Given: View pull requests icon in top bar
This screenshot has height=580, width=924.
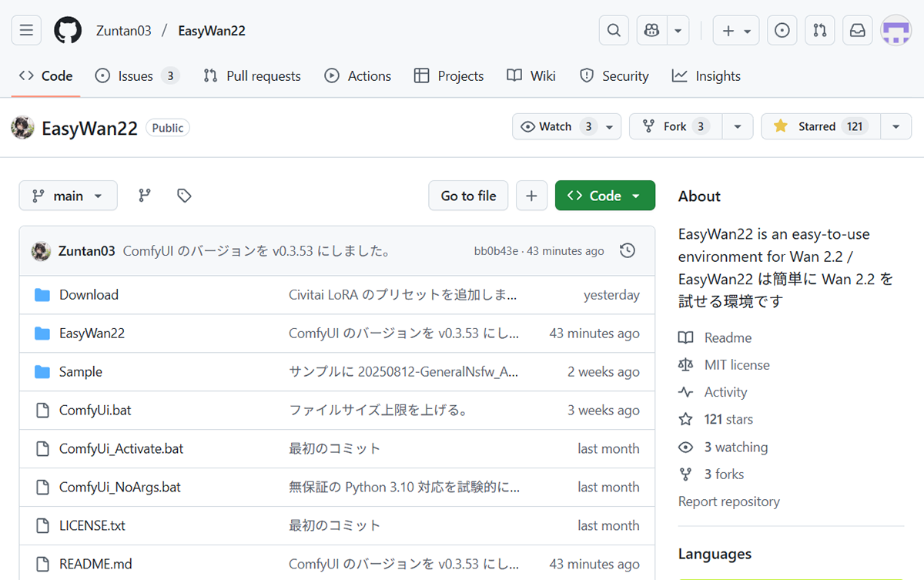Looking at the screenshot, I should tap(820, 30).
